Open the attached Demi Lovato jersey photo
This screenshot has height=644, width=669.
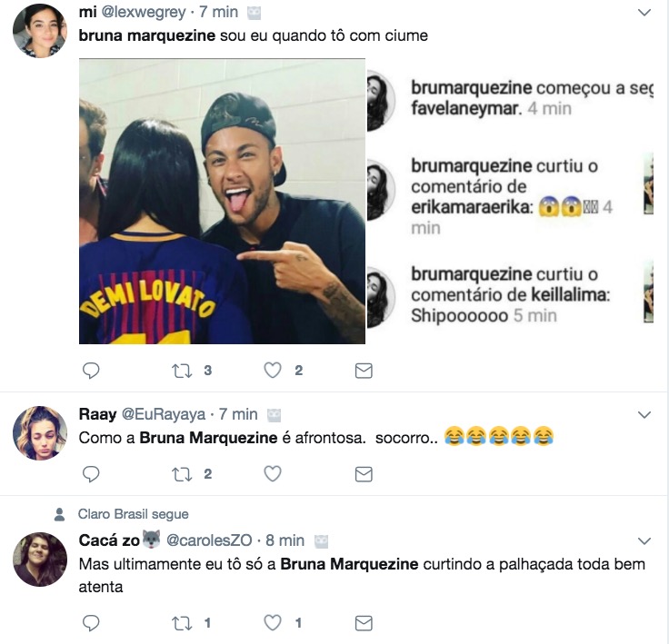pos(222,201)
